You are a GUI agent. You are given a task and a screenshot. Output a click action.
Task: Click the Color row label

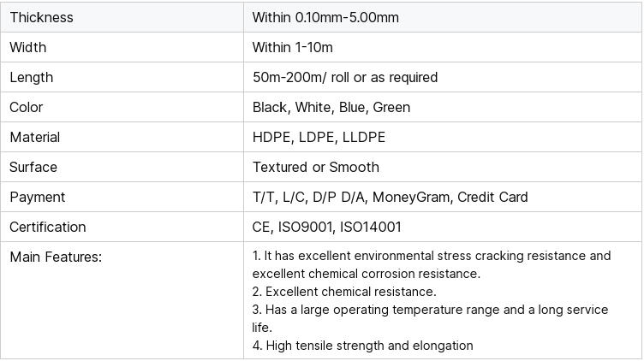tap(27, 107)
